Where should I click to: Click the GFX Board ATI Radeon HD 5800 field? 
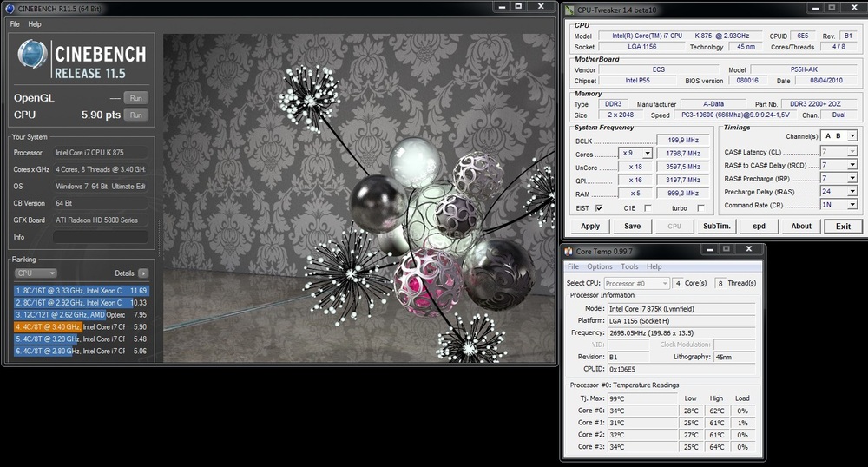point(101,220)
